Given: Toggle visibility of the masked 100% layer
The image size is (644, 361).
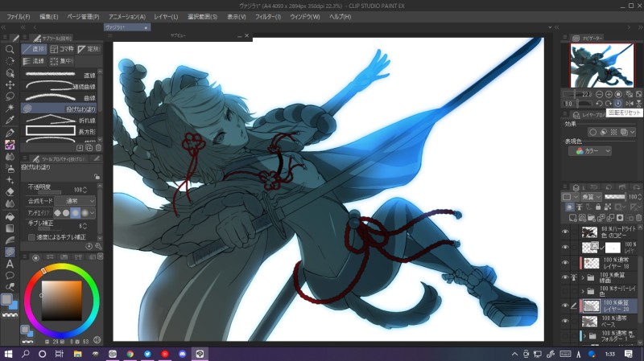Looking at the screenshot, I should point(565,248).
